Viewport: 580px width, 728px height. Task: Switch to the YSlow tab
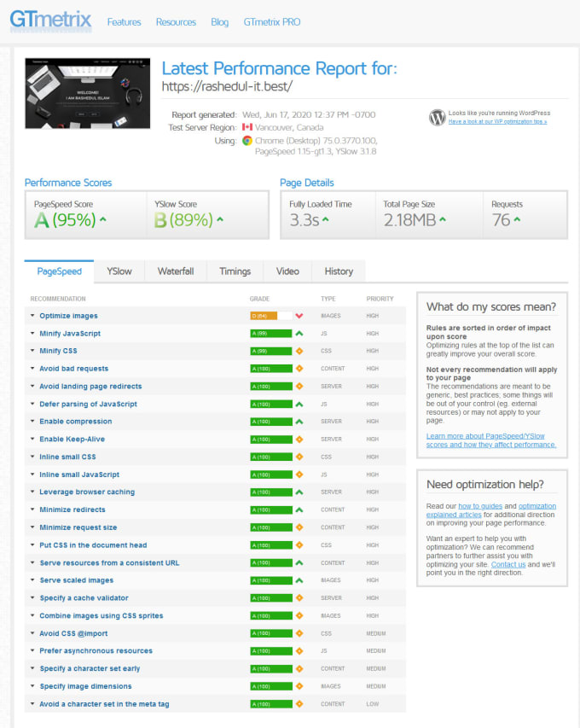tap(119, 271)
